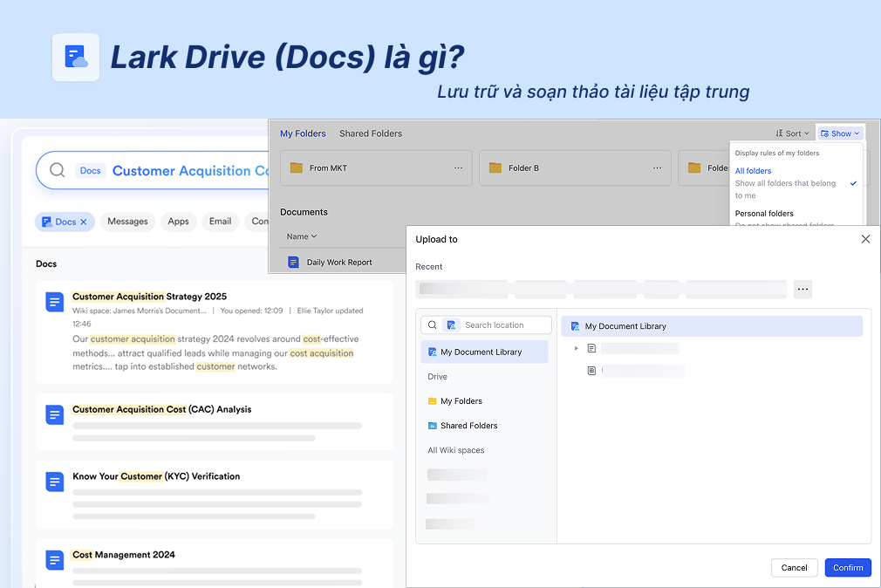Click into the Search location input field
The height and width of the screenshot is (588, 881).
point(493,325)
